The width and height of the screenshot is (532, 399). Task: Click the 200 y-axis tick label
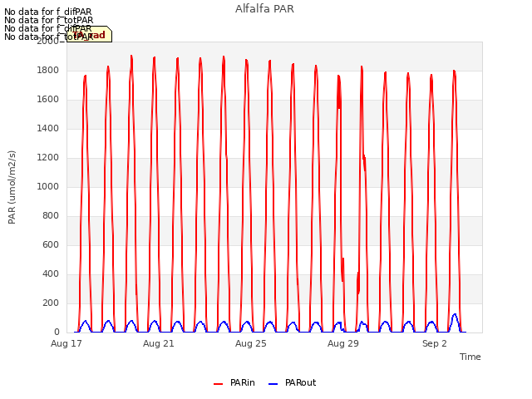click(51, 303)
